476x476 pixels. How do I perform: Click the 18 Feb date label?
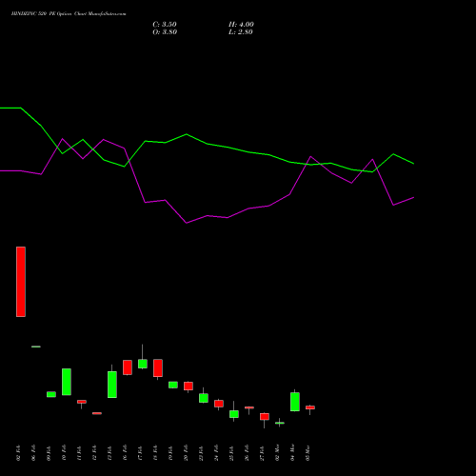155,453
